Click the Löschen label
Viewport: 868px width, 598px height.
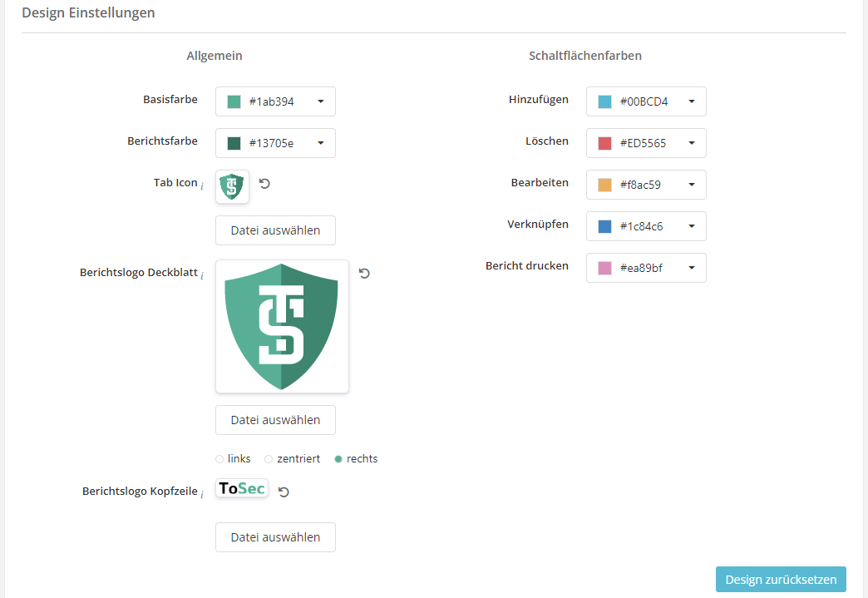tap(547, 141)
